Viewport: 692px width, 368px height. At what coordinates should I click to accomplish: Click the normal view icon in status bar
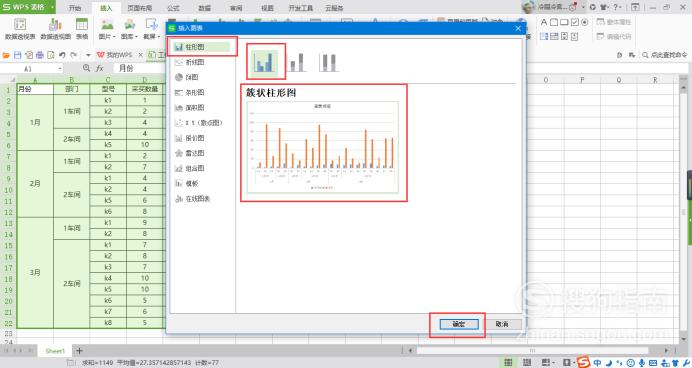508,363
